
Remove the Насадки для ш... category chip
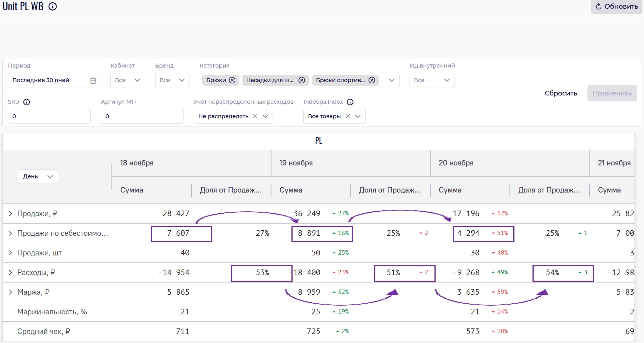tap(302, 80)
